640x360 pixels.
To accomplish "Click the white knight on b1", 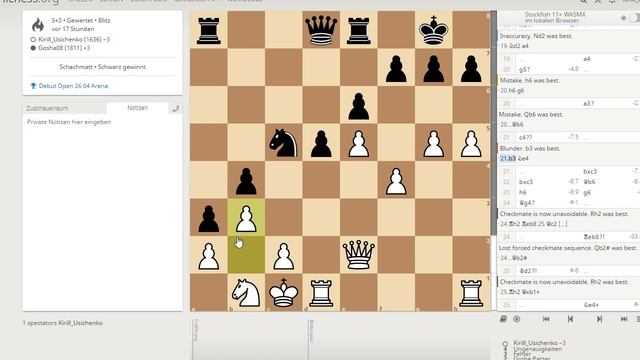I will [246, 293].
